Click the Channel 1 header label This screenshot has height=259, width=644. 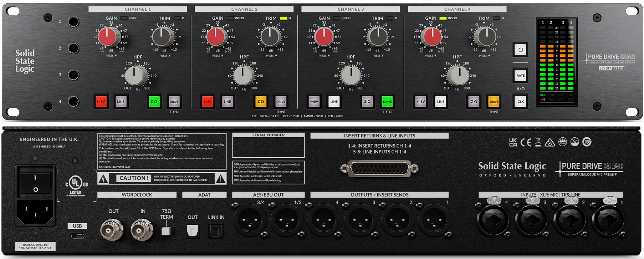(x=138, y=9)
